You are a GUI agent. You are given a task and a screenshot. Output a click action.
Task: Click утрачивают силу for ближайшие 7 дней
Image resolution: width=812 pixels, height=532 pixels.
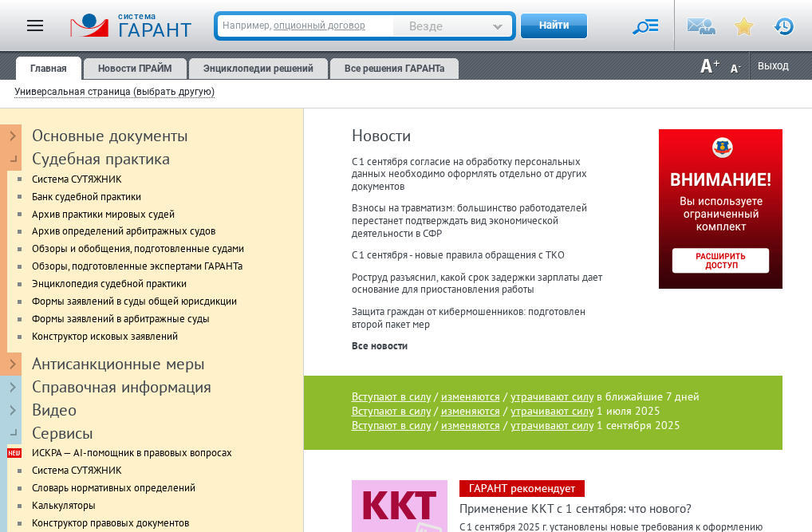(x=552, y=396)
